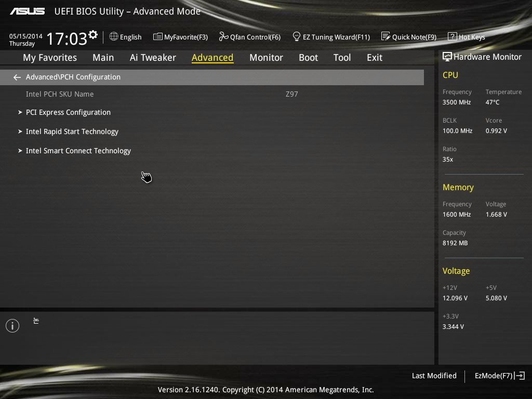
Task: Start EZ Tuning Wizard(F11)
Action: click(336, 37)
